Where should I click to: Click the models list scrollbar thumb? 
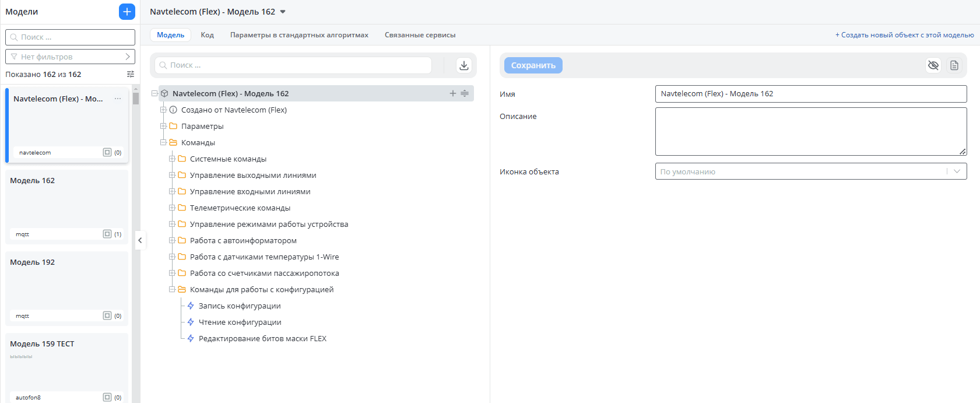tap(136, 98)
